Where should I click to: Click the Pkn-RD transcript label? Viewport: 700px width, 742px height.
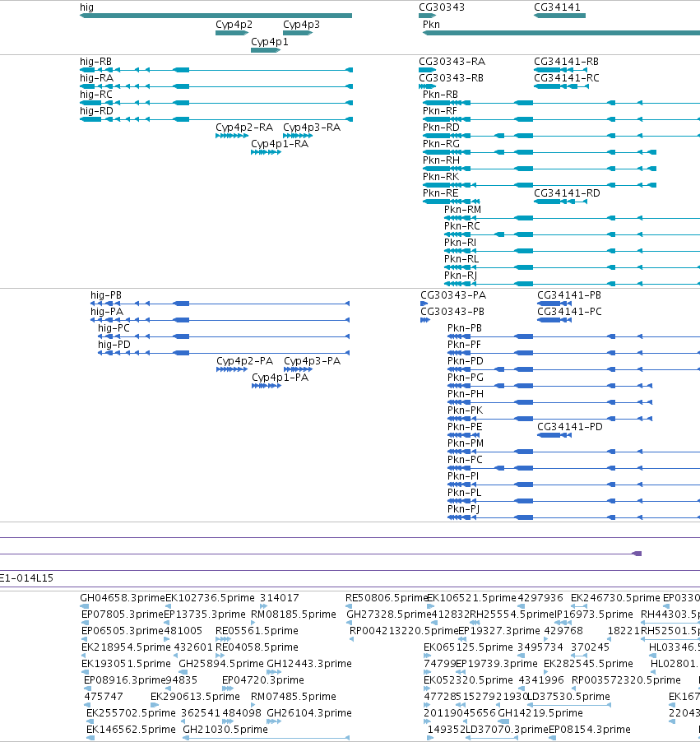point(441,128)
